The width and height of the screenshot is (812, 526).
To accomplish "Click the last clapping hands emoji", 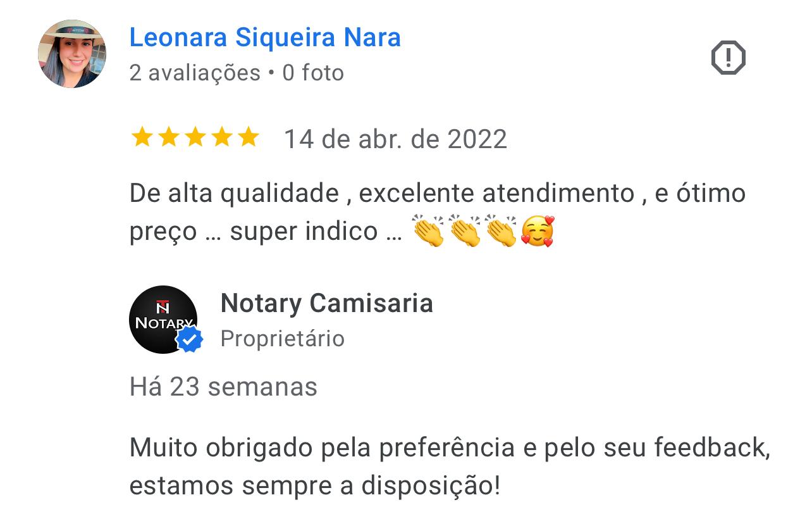I will point(501,231).
